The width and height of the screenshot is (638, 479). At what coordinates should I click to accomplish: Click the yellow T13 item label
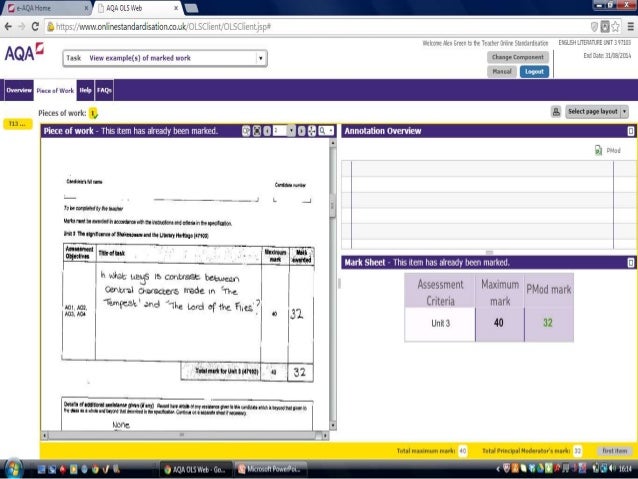pyautogui.click(x=17, y=124)
